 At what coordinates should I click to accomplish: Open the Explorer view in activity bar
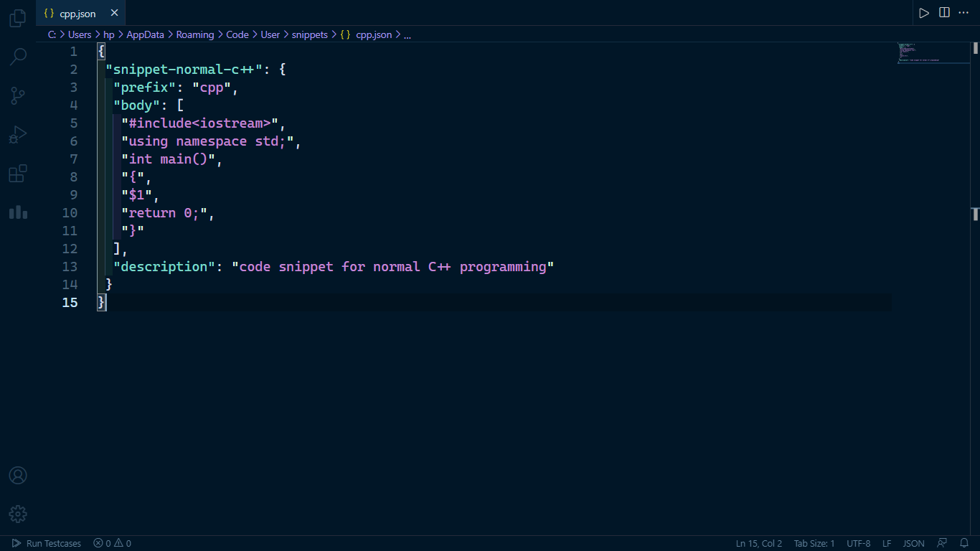tap(18, 19)
